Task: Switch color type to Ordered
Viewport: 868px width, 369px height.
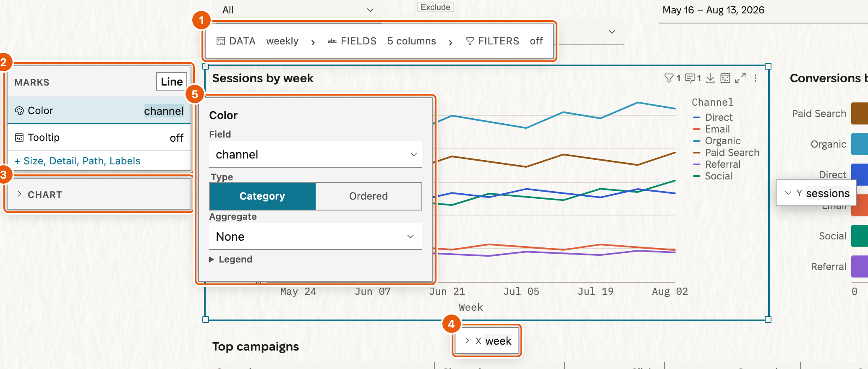Action: (x=369, y=196)
